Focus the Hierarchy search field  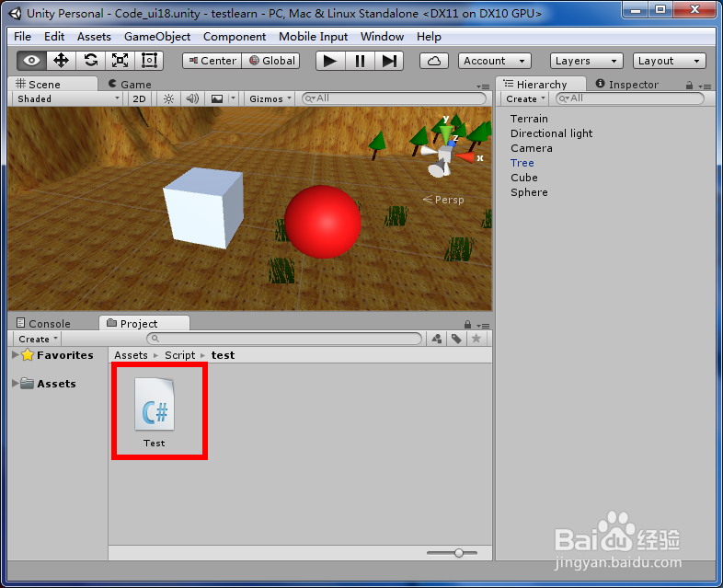630,98
